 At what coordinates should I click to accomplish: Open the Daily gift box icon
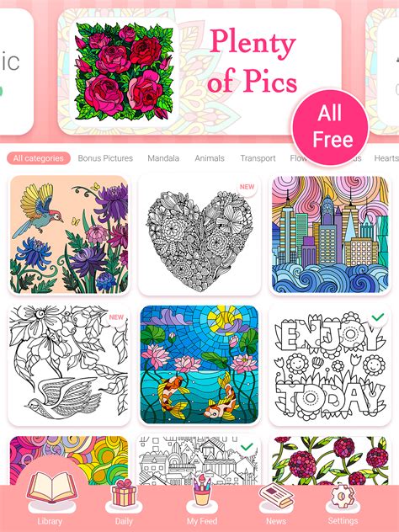tap(124, 493)
